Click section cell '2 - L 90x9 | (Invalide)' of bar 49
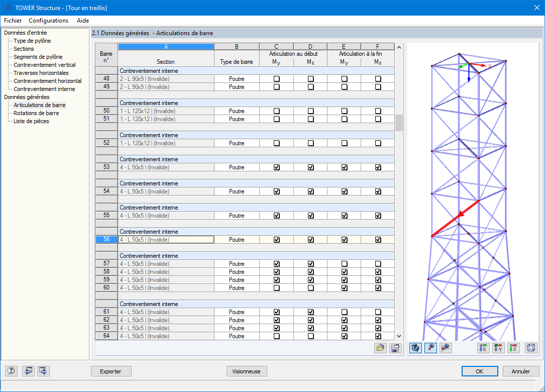The width and height of the screenshot is (545, 392). 166,87
